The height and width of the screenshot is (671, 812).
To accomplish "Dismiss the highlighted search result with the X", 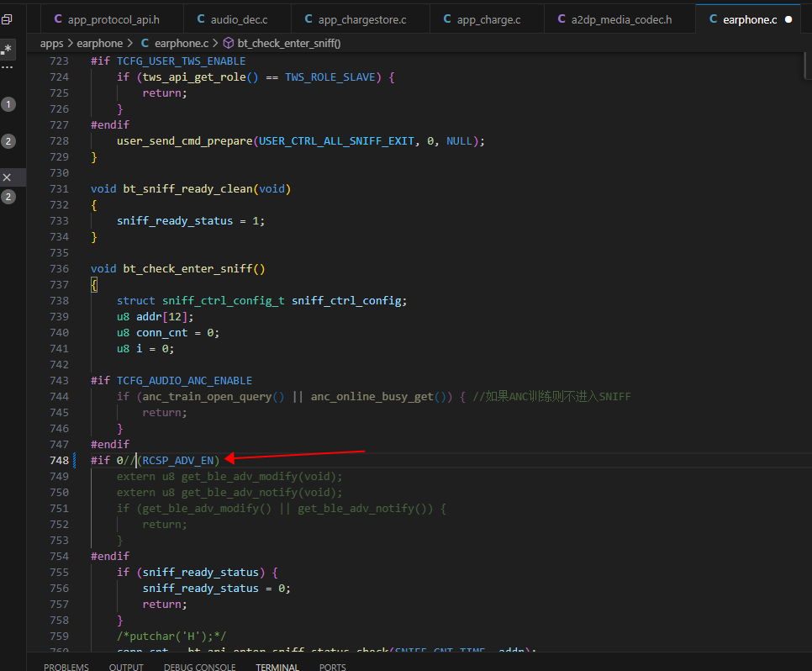I will pyautogui.click(x=7, y=177).
